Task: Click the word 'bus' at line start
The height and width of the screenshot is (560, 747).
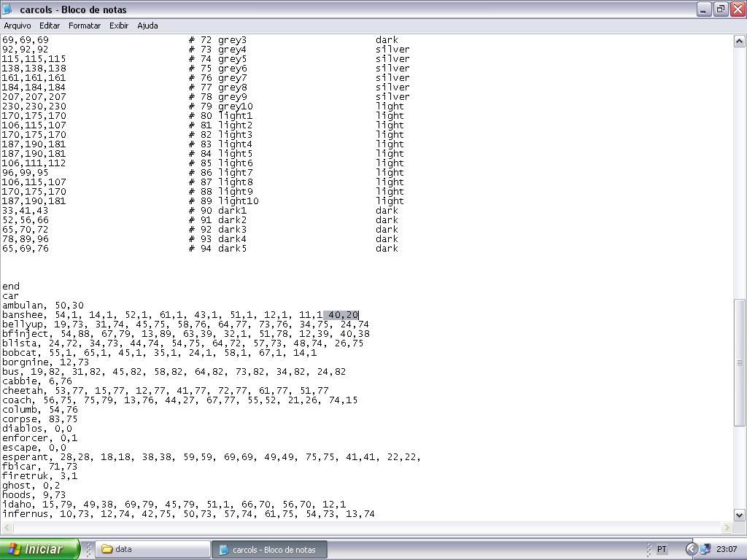Action: [11, 373]
